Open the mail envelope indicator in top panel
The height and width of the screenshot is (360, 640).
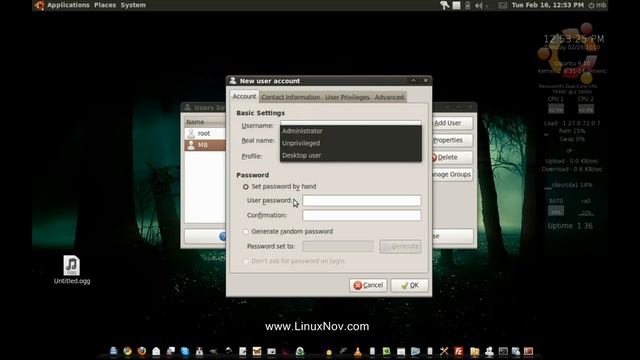(x=503, y=5)
